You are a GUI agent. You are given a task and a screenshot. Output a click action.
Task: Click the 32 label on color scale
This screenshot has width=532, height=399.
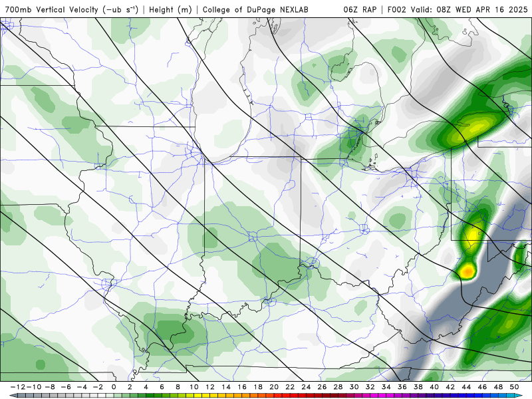[370, 387]
